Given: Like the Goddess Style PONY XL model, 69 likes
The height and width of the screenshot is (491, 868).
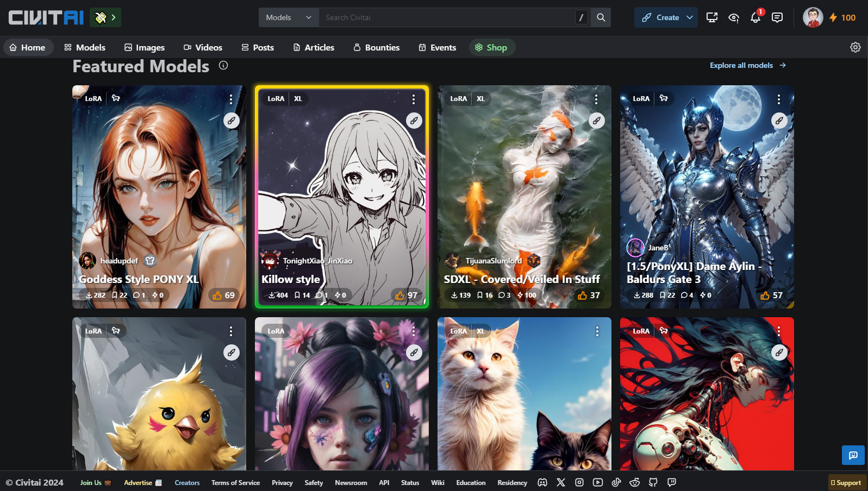Looking at the screenshot, I should click(x=224, y=295).
